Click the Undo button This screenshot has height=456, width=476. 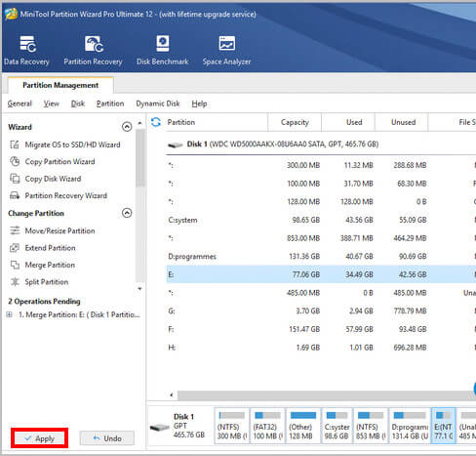click(x=107, y=438)
